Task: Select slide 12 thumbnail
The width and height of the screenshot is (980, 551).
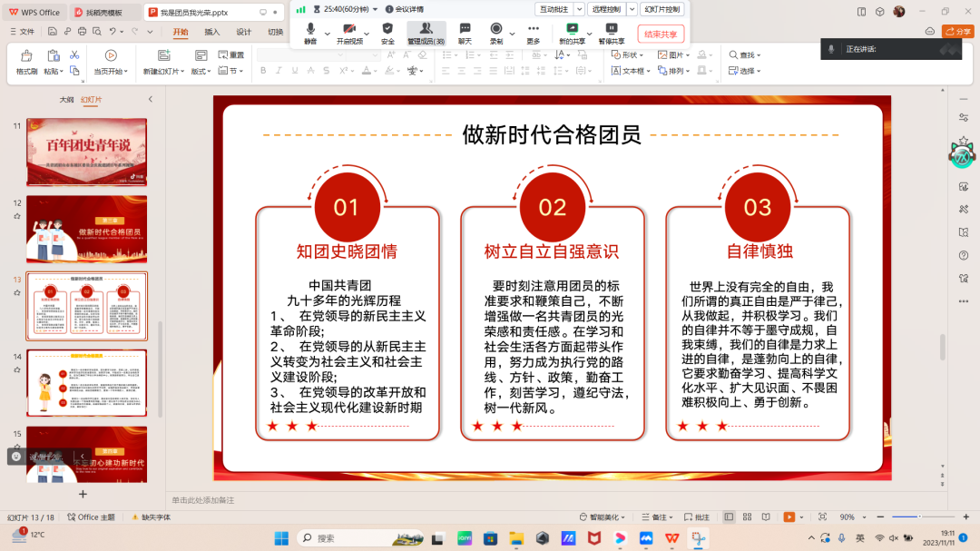Action: (86, 229)
